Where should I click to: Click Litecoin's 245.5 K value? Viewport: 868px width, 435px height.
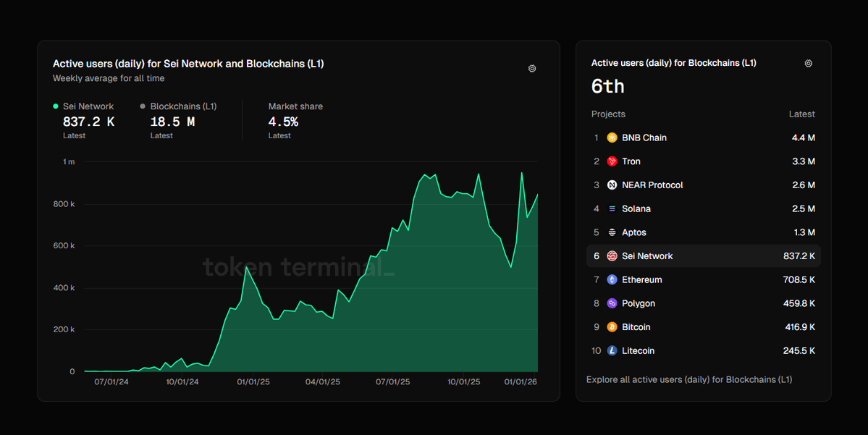[799, 351]
